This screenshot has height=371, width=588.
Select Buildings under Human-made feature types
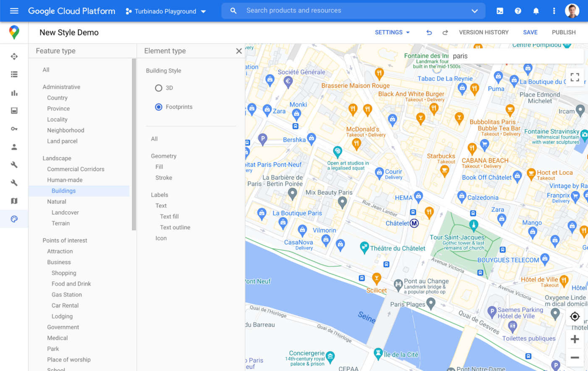click(x=63, y=190)
